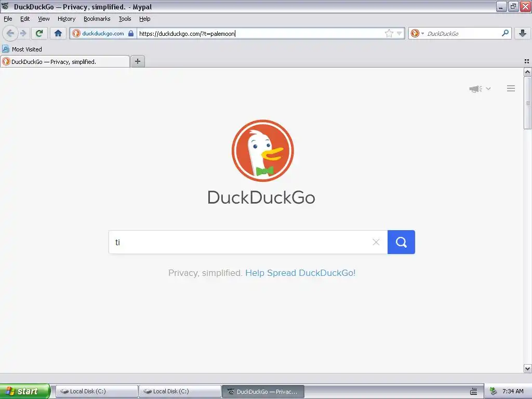Viewport: 532px width, 399px height.
Task: Click the DuckDuckGo duck logo
Action: pyautogui.click(x=262, y=151)
